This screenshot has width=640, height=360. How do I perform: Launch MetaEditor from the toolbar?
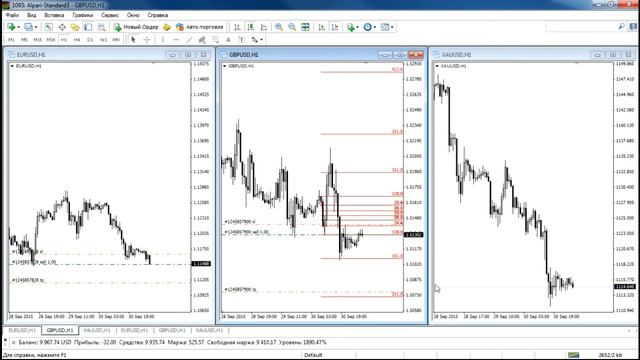coord(167,27)
